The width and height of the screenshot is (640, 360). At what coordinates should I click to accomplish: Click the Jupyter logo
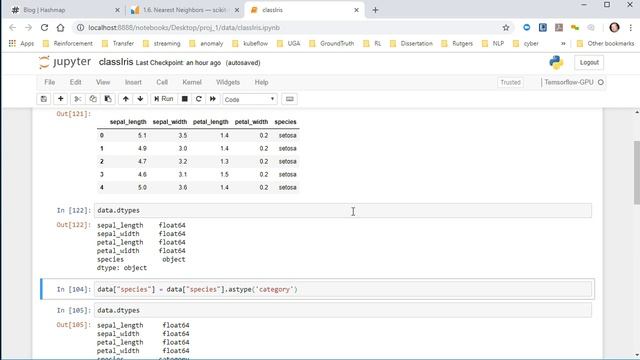(65, 62)
